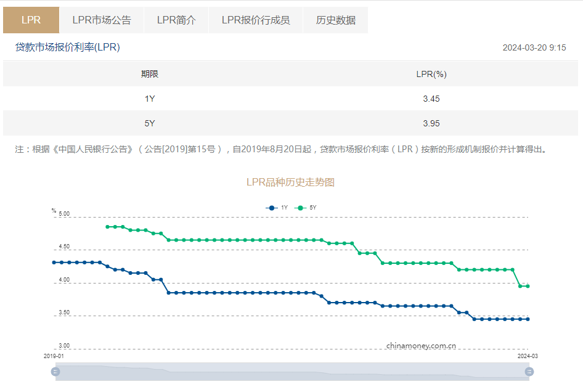Click the left handle of chart range slider

(x=55, y=372)
